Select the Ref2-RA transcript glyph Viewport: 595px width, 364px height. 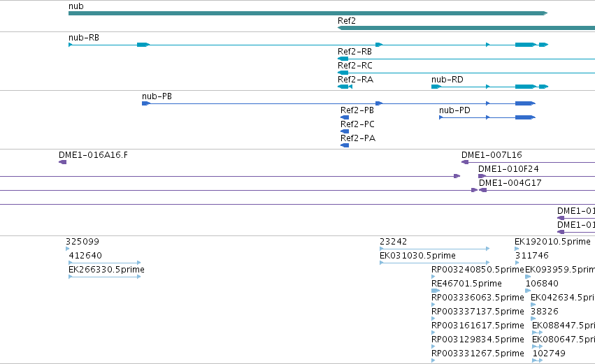(x=345, y=87)
